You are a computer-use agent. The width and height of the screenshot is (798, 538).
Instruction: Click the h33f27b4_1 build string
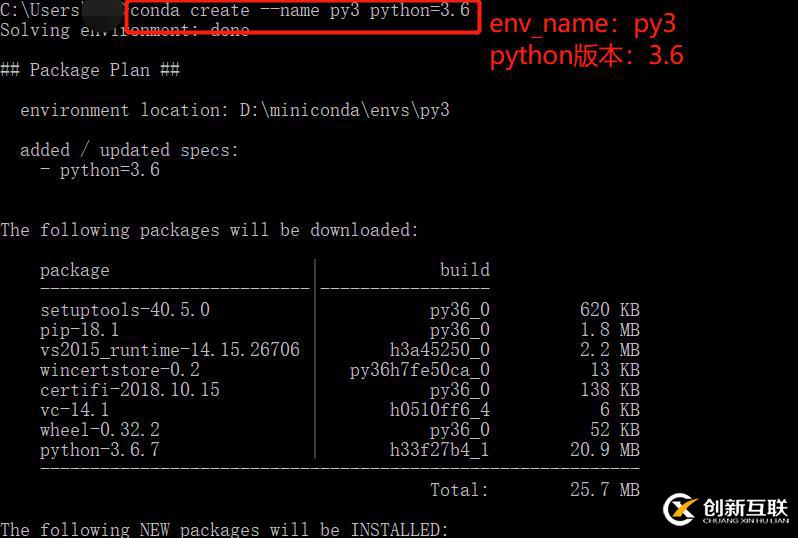tap(440, 450)
